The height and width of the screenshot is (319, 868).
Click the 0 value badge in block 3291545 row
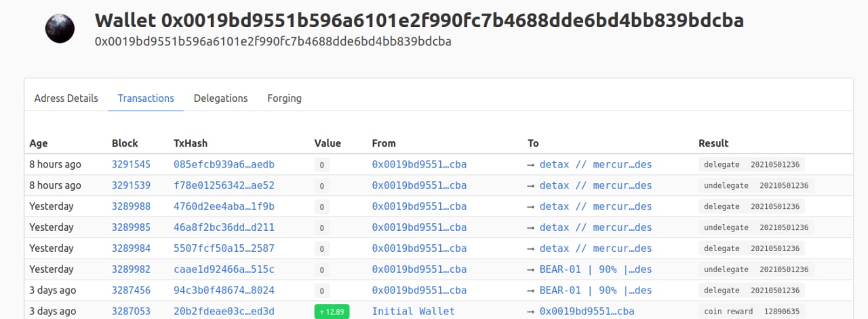pyautogui.click(x=322, y=165)
